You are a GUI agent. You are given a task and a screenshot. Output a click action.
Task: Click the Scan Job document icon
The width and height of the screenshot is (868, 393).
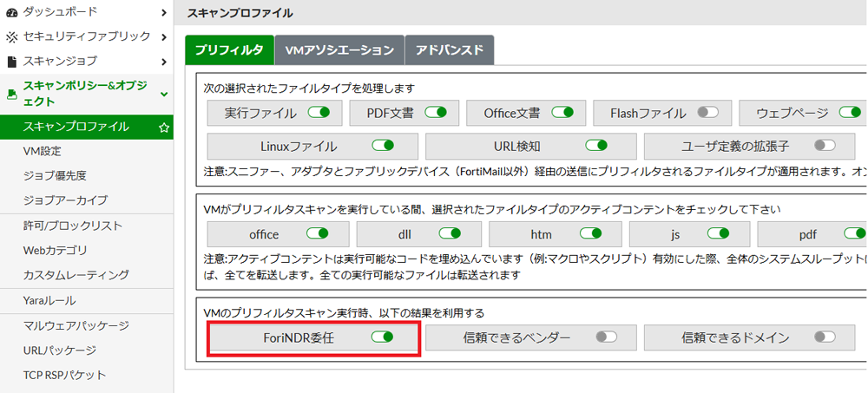point(11,61)
